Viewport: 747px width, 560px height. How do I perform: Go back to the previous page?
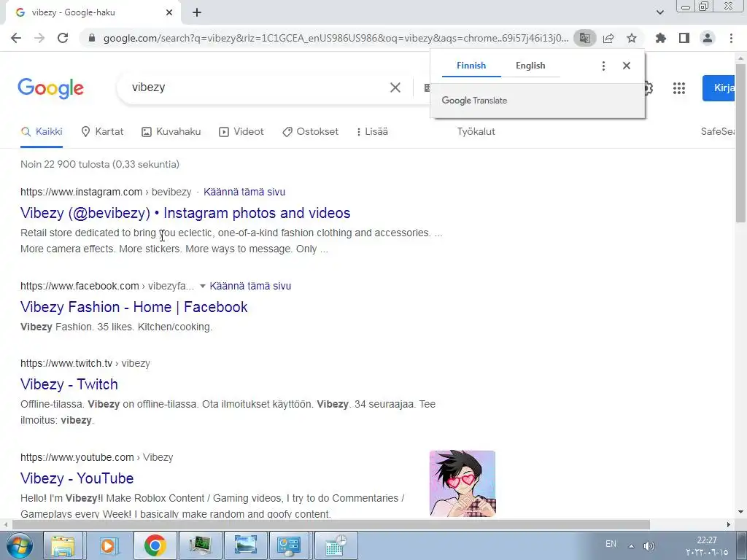(x=16, y=38)
